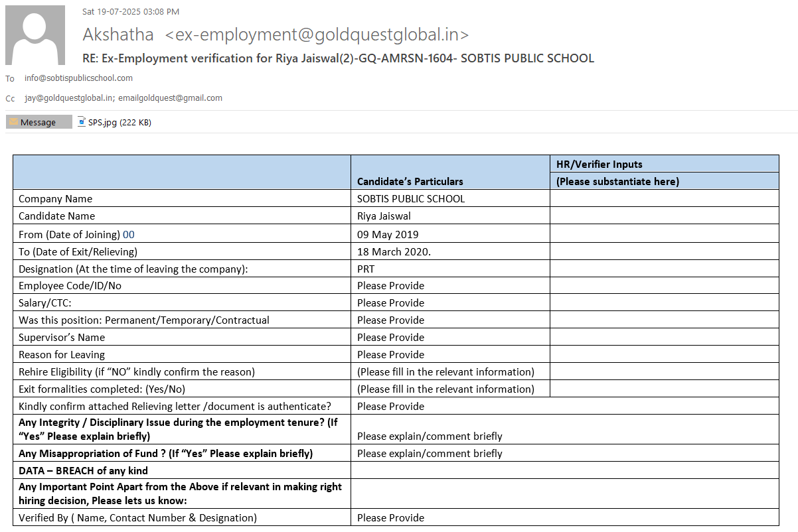Image resolution: width=798 pixels, height=532 pixels.
Task: Click the sender's avatar picture
Action: [35, 35]
